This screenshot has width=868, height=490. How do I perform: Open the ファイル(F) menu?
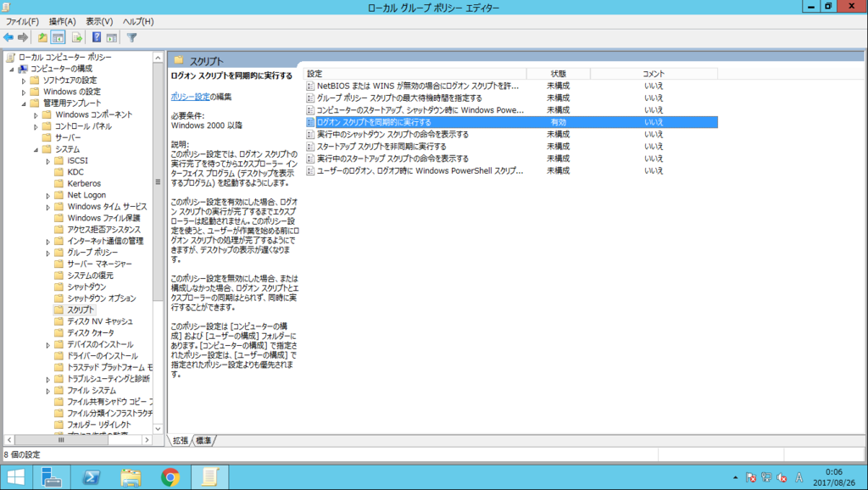(x=22, y=21)
